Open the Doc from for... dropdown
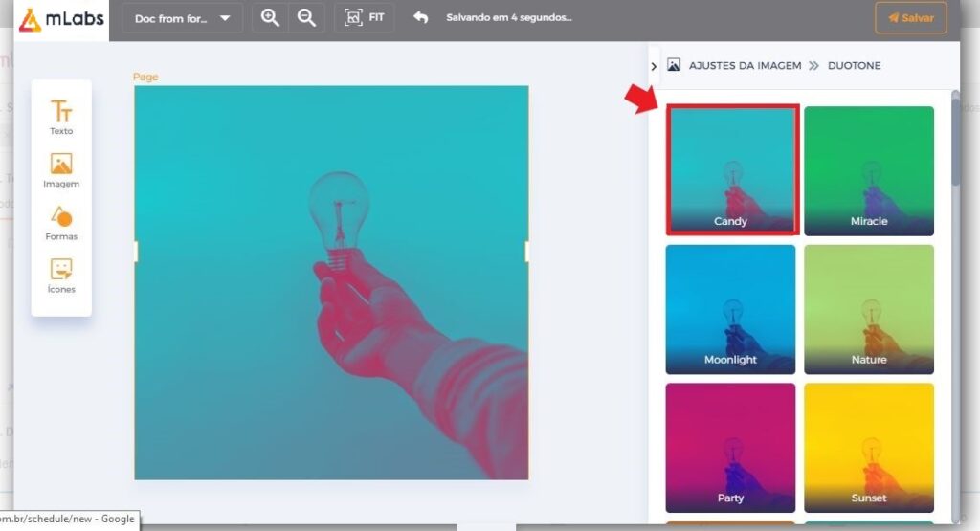Image resolution: width=980 pixels, height=531 pixels. [183, 18]
